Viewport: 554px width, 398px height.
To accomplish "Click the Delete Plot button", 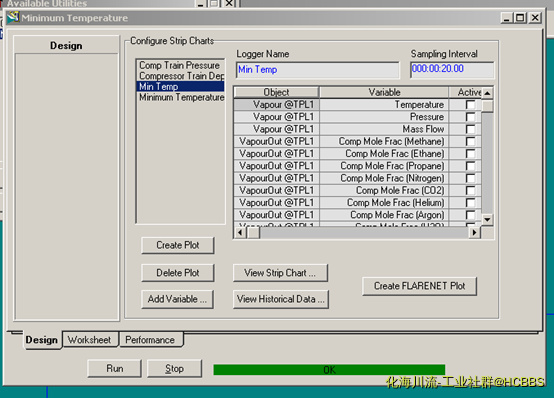I will click(177, 273).
